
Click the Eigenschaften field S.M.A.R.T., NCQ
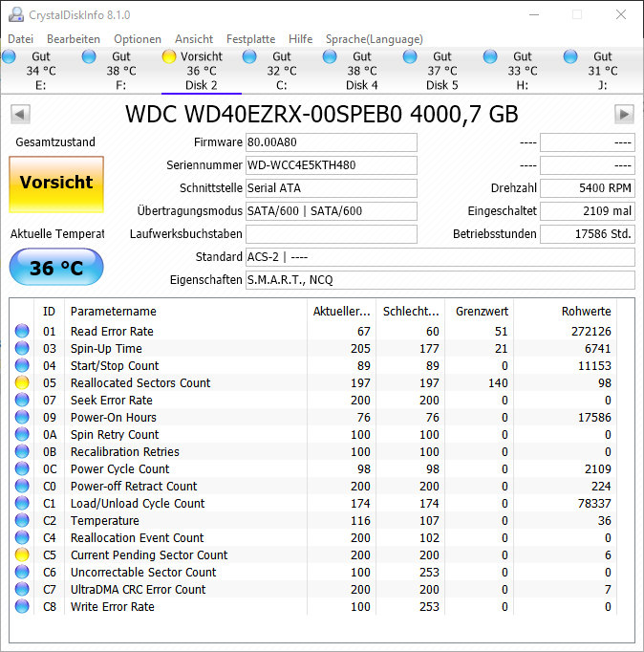(x=440, y=280)
